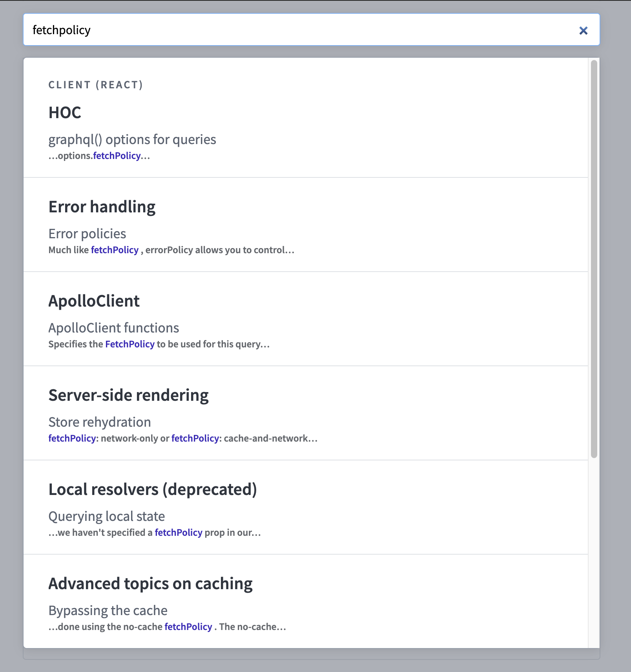Image resolution: width=631 pixels, height=672 pixels.
Task: Click FetchPolicy highlight in ApolloClient snippet
Action: pyautogui.click(x=129, y=344)
